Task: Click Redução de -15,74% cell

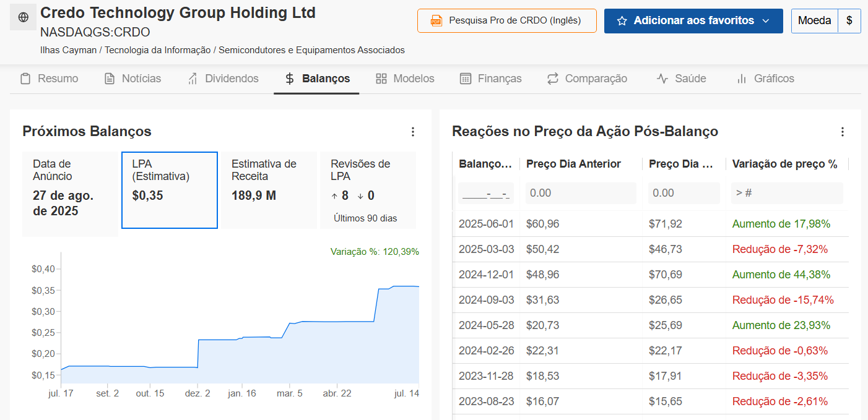Action: 783,300
